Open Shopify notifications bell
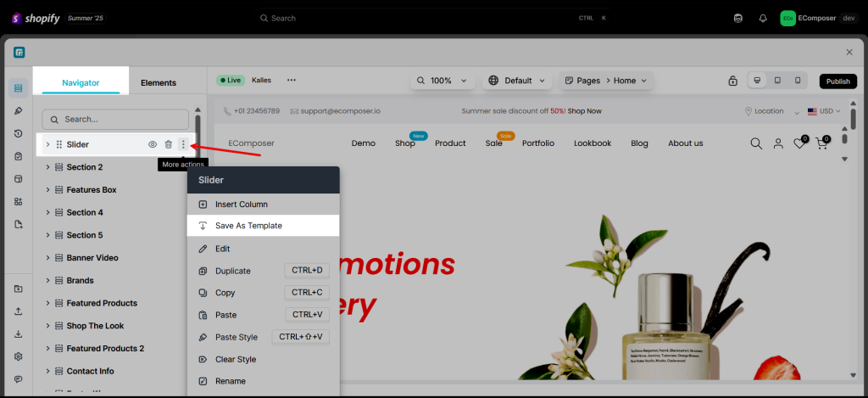868x398 pixels. (763, 19)
